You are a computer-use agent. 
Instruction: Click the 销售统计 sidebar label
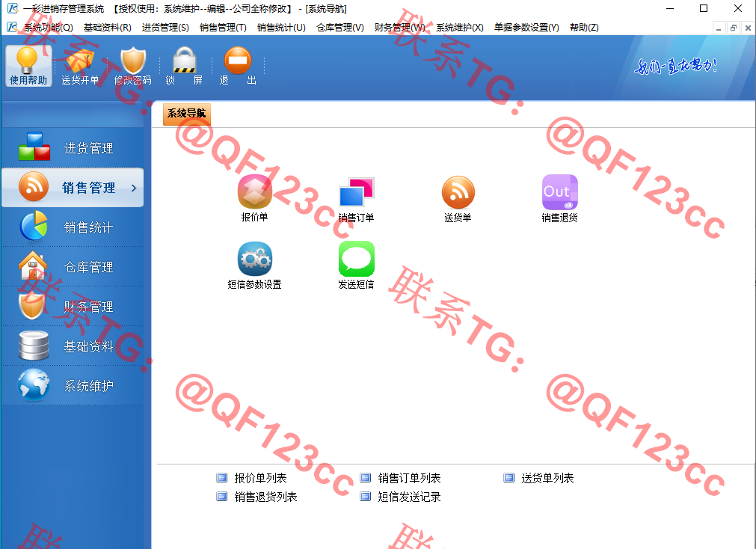pyautogui.click(x=89, y=227)
